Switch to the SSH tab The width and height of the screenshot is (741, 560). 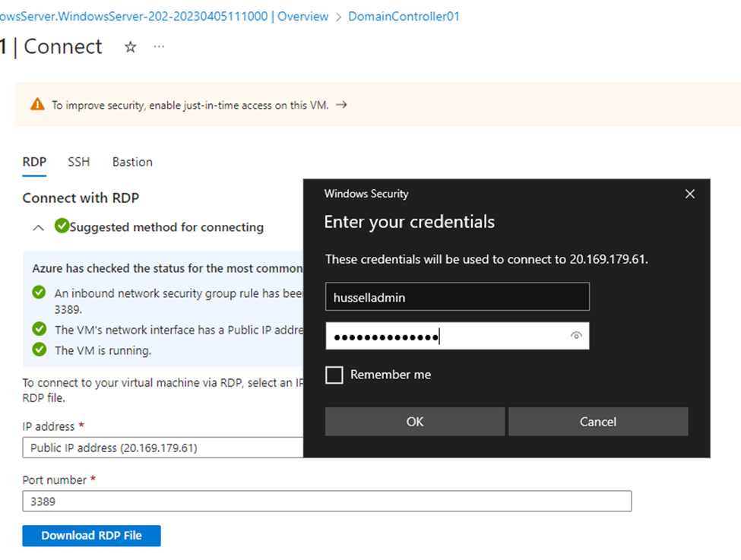coord(78,162)
